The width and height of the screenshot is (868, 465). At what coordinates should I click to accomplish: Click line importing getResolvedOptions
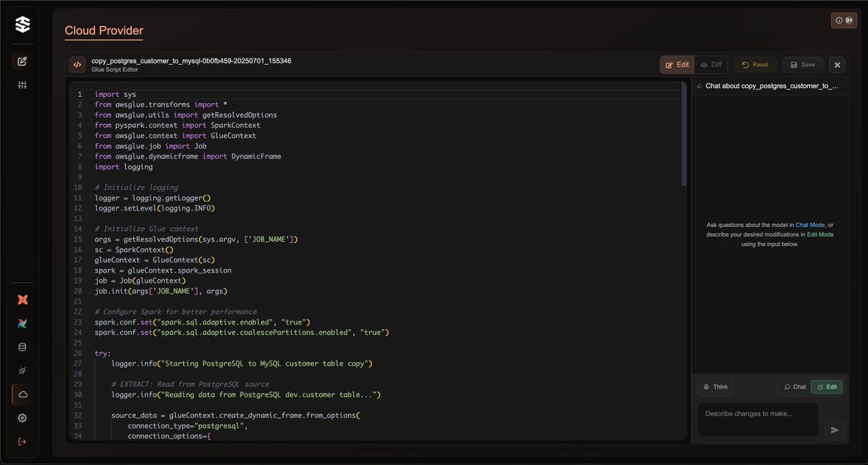click(x=186, y=115)
